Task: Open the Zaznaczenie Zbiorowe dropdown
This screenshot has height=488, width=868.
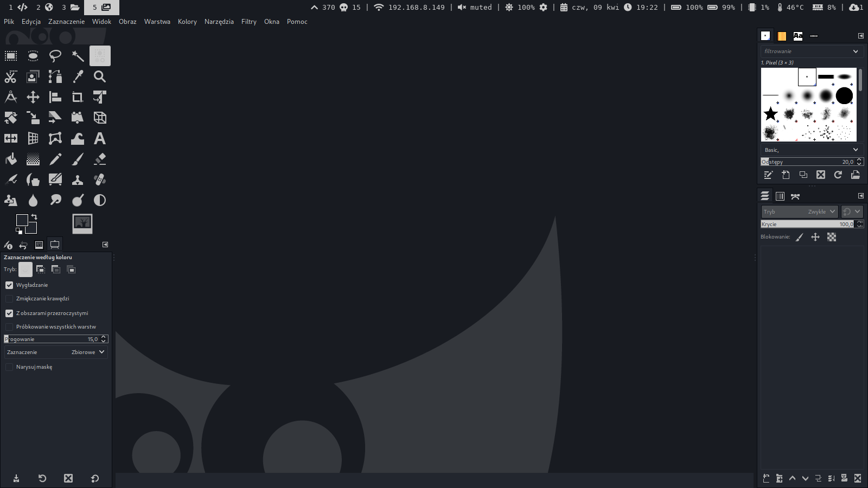Action: pyautogui.click(x=56, y=352)
